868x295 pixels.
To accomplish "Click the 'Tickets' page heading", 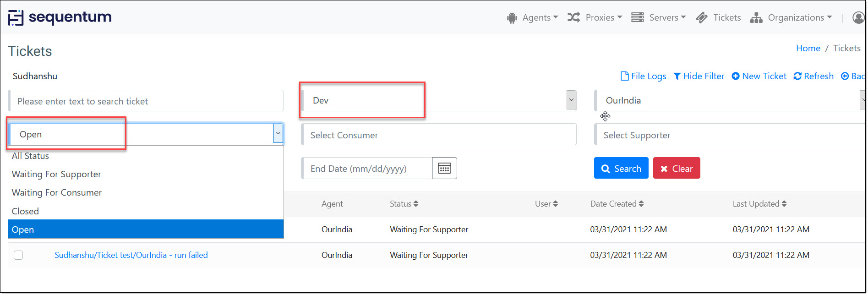I will 30,51.
